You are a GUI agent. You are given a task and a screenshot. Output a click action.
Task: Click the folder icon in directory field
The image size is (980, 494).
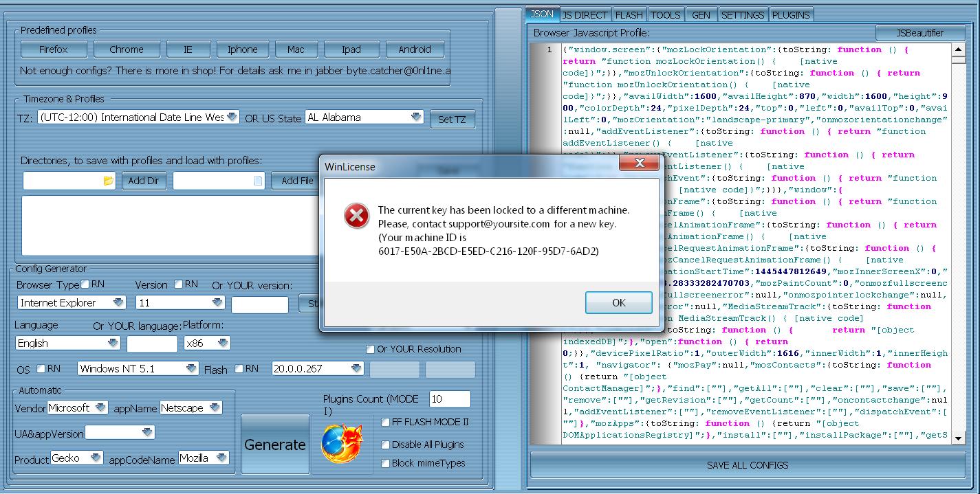point(108,181)
